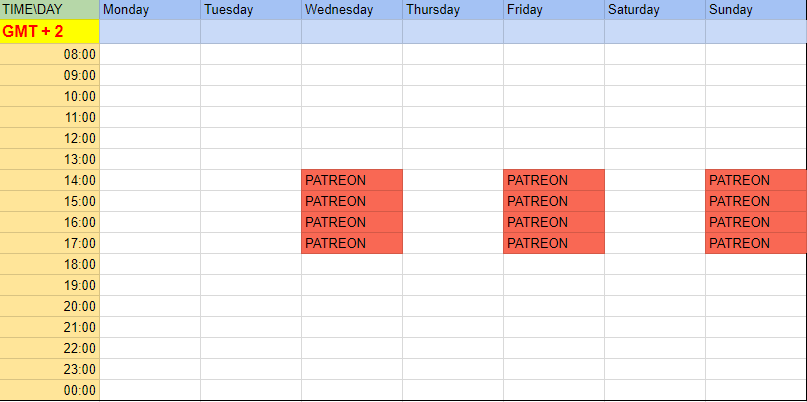Click the yellow GMT + 2 cell
The width and height of the screenshot is (807, 402).
pyautogui.click(x=50, y=32)
